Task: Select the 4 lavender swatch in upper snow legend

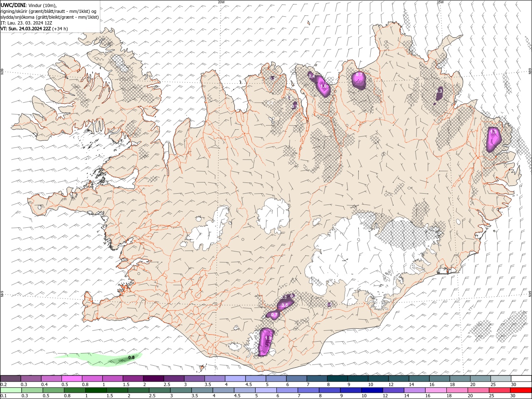Action: pos(235,378)
